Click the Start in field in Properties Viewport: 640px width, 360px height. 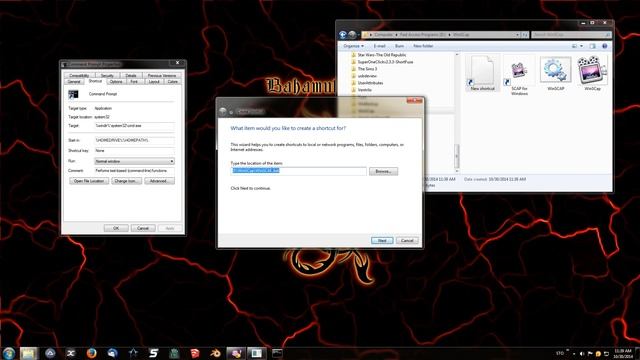point(134,140)
